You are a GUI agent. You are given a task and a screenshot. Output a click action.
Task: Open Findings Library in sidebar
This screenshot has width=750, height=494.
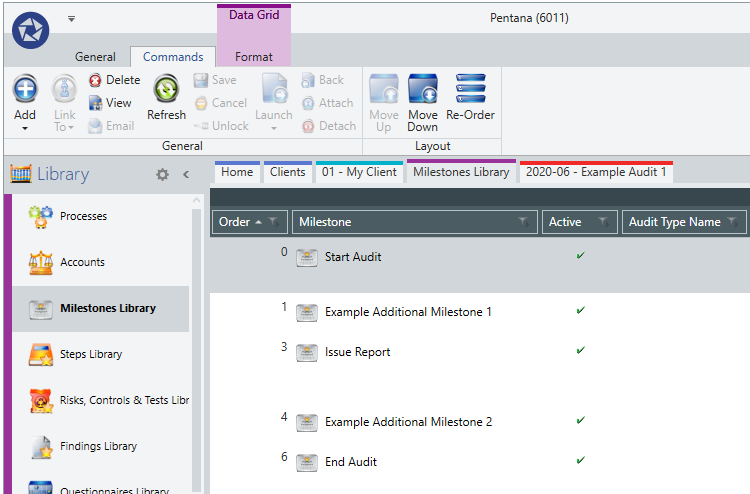(100, 446)
